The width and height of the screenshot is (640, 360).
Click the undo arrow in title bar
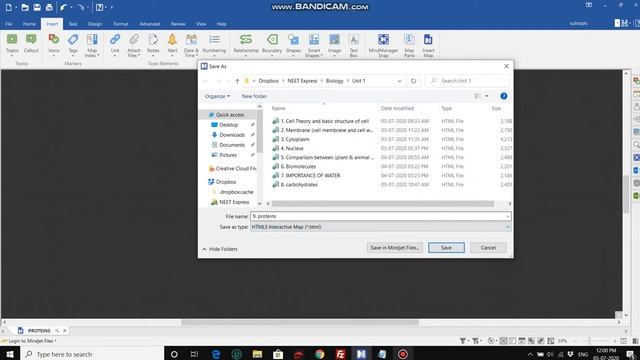[x=63, y=7]
